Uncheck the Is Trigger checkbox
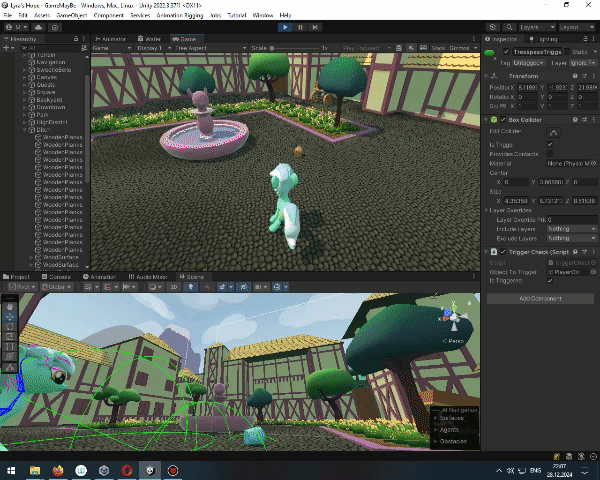 coord(549,144)
